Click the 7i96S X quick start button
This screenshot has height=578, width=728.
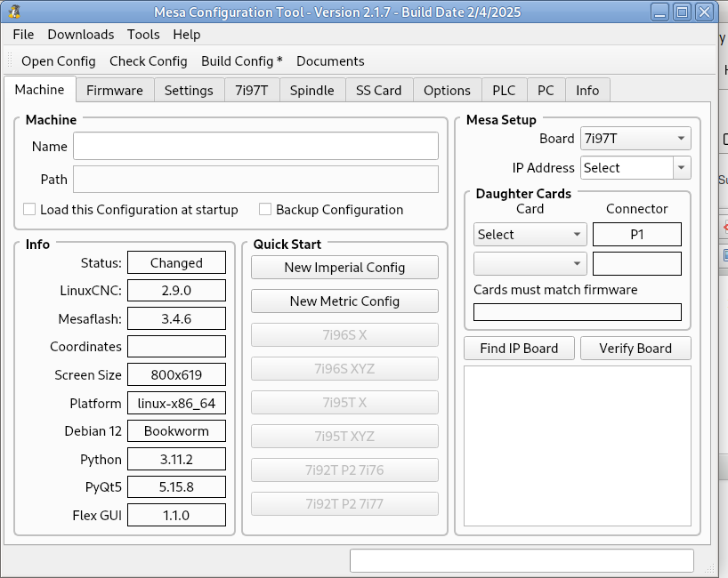[x=344, y=335]
